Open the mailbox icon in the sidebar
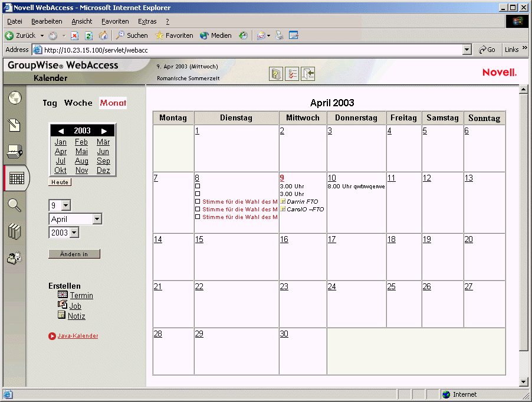 (15, 152)
